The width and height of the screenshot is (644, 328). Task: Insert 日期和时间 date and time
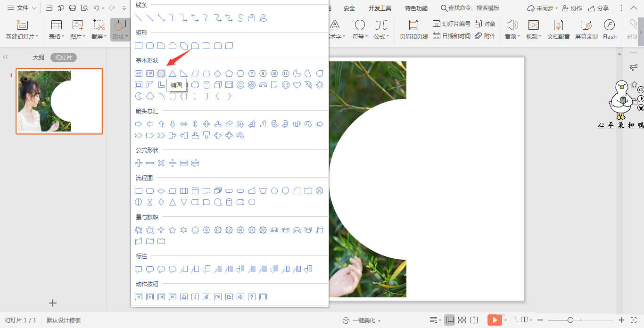pos(451,36)
